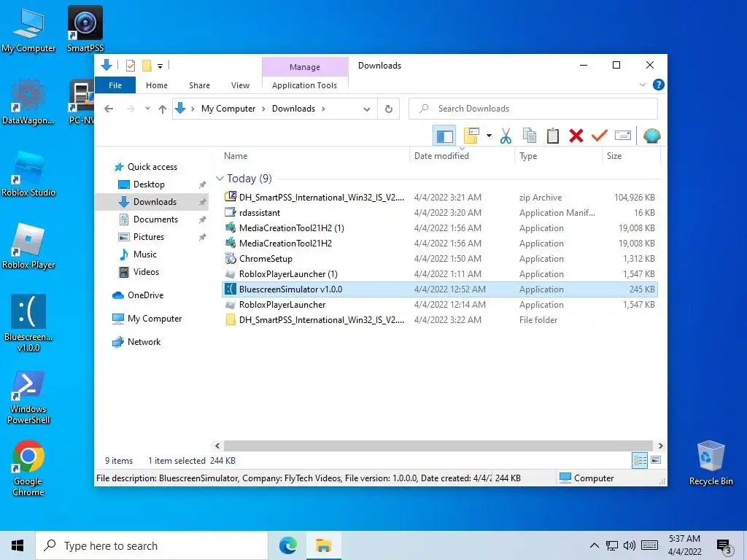Open the Application Tools tab
The image size is (747, 560).
(304, 85)
